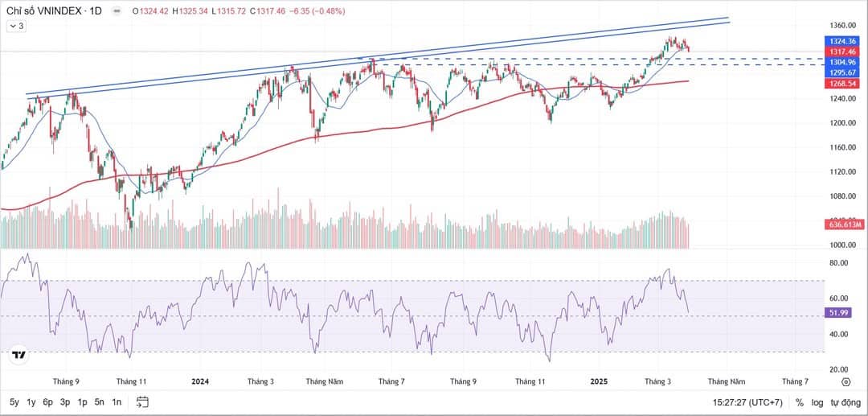Toggle logarithmic scale
This screenshot has width=868, height=416.
[x=817, y=402]
